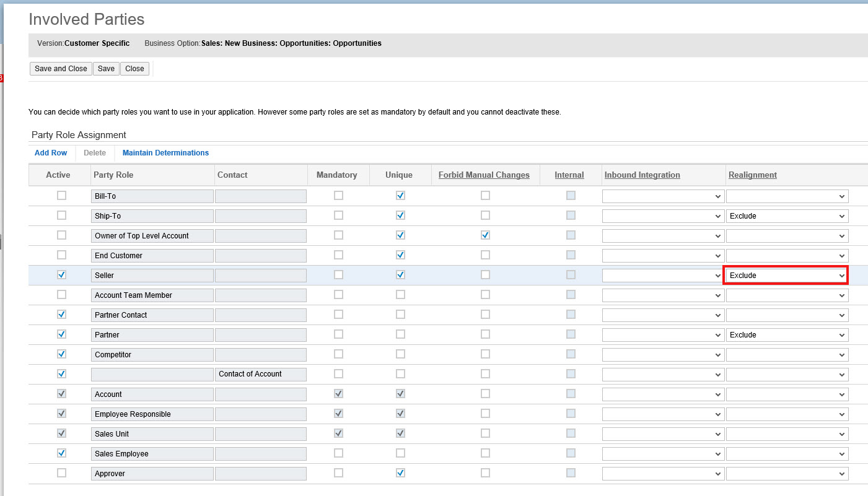Uncheck Active for Partner Contact

[x=61, y=314]
